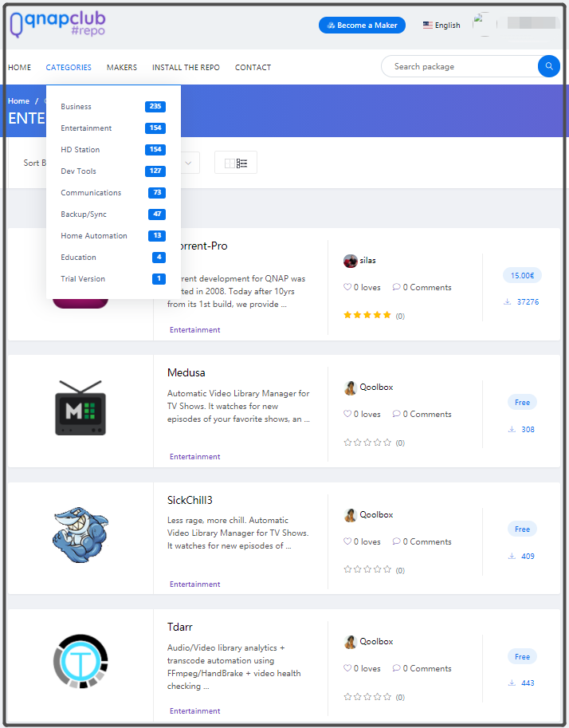Open the Medusa TV app icon
Screen dimensions: 569x728
(80, 407)
